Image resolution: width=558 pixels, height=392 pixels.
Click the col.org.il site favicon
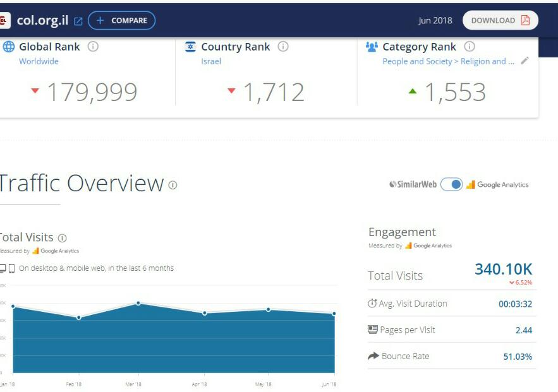point(5,21)
